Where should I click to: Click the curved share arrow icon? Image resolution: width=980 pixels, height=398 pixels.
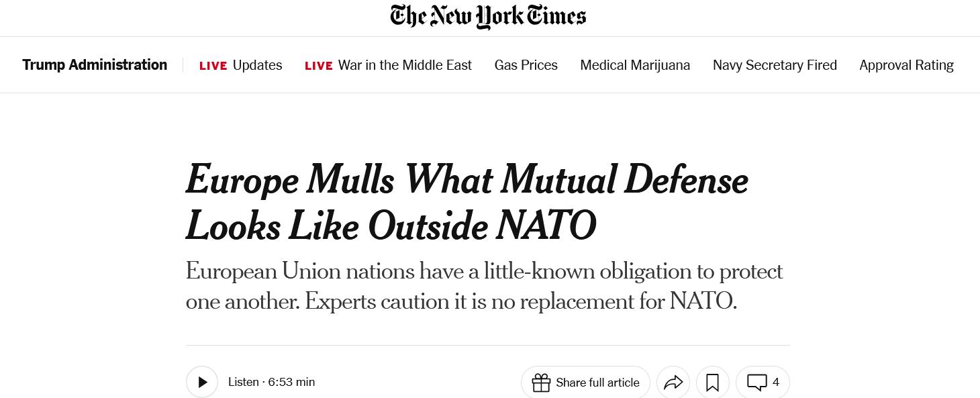[673, 383]
